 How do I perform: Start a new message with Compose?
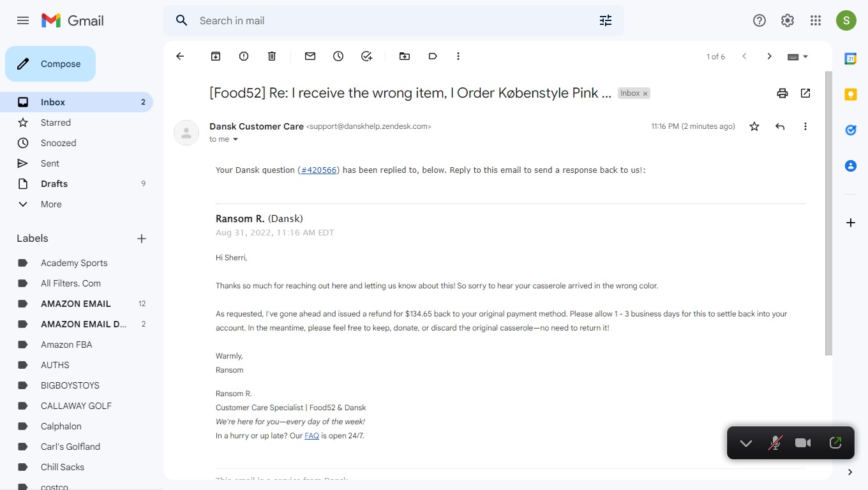[x=50, y=64]
